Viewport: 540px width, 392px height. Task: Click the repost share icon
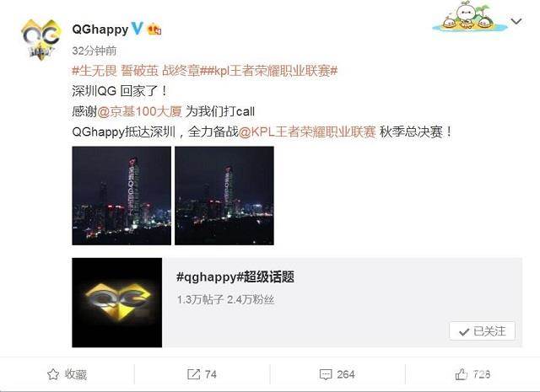pos(193,374)
